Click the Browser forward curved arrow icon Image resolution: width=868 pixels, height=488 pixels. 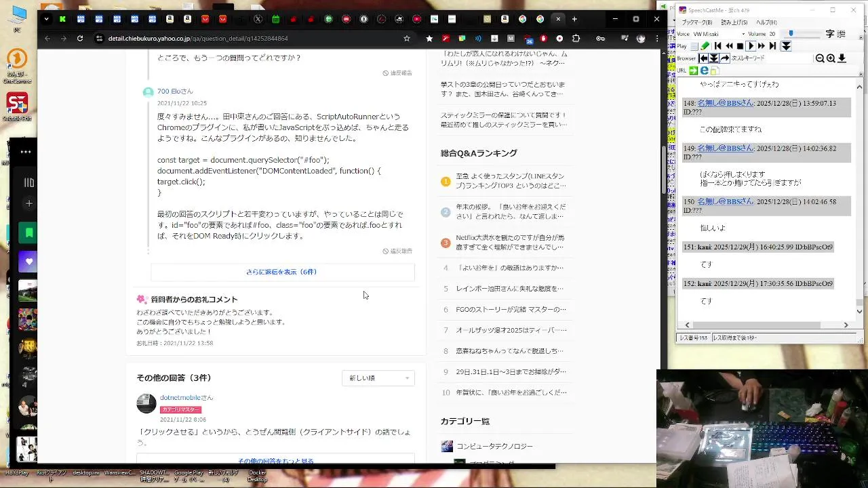pyautogui.click(x=724, y=58)
